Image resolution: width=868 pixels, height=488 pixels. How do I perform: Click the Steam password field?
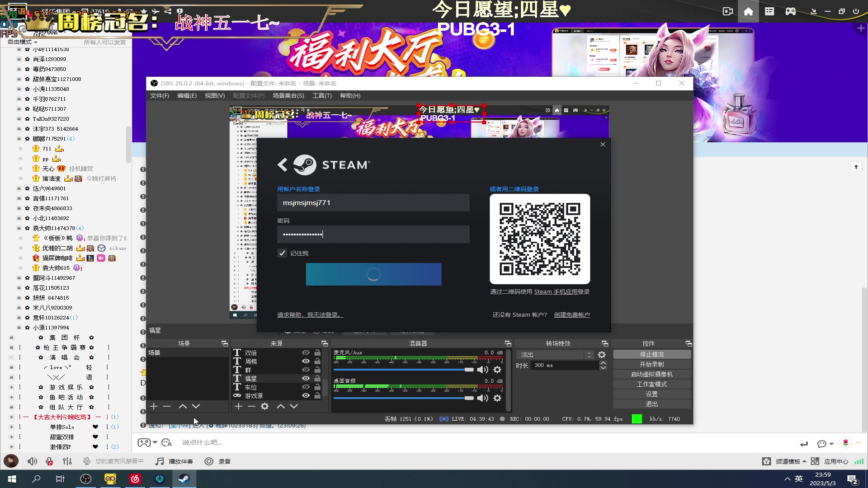373,234
